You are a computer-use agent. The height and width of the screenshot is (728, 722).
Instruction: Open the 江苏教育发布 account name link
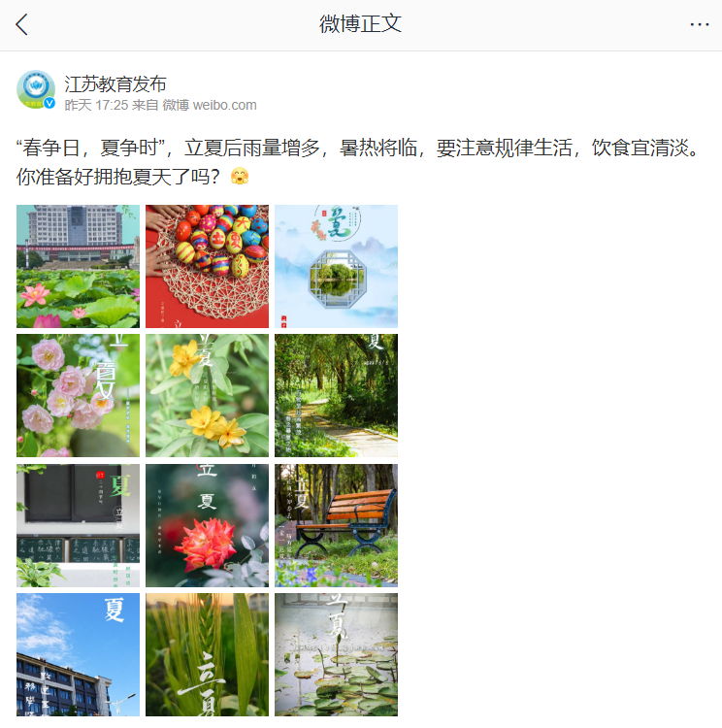tap(115, 84)
